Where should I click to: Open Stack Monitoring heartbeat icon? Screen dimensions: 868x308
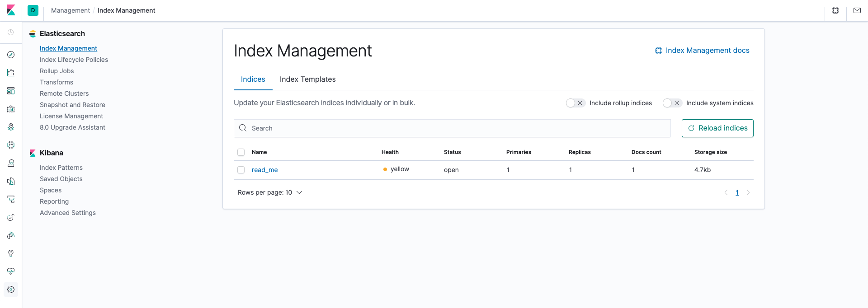(11, 271)
